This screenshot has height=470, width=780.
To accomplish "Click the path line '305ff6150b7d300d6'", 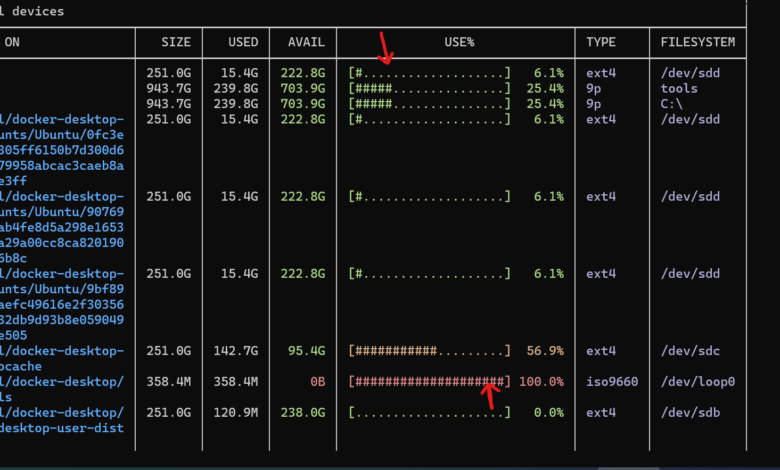I will coord(62,150).
